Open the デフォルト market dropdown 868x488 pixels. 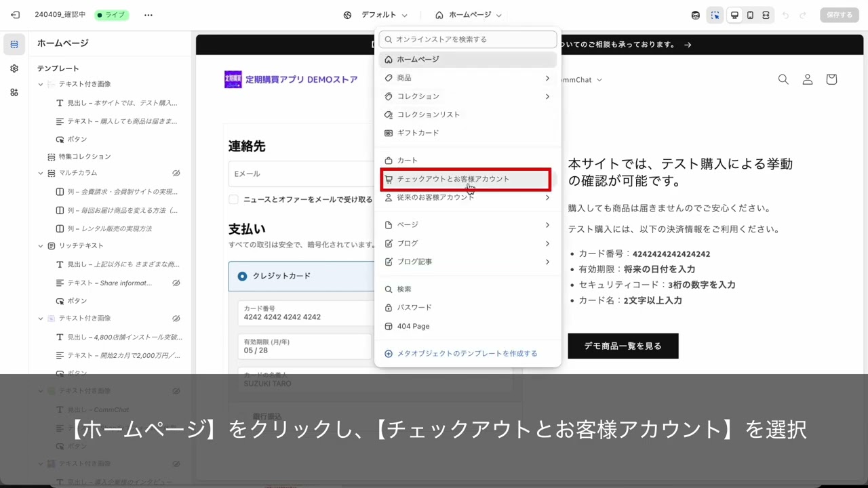(376, 15)
